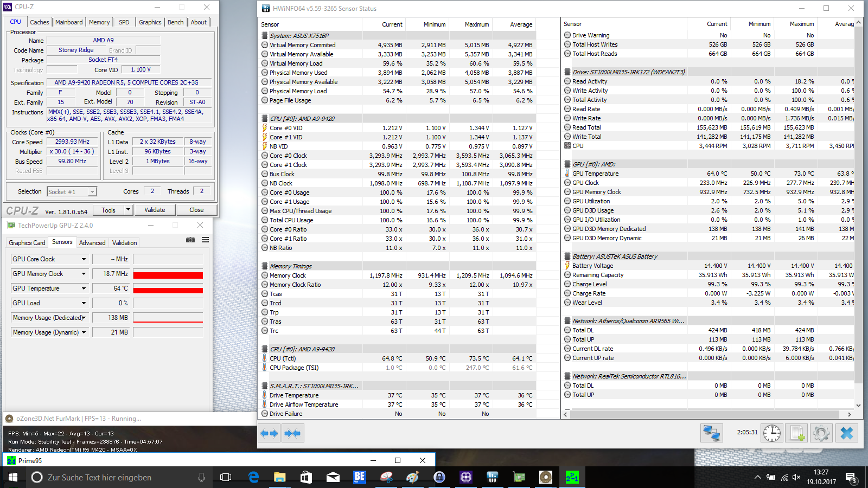Image resolution: width=868 pixels, height=488 pixels.
Task: Open the Mail app from the taskbar
Action: tap(333, 477)
